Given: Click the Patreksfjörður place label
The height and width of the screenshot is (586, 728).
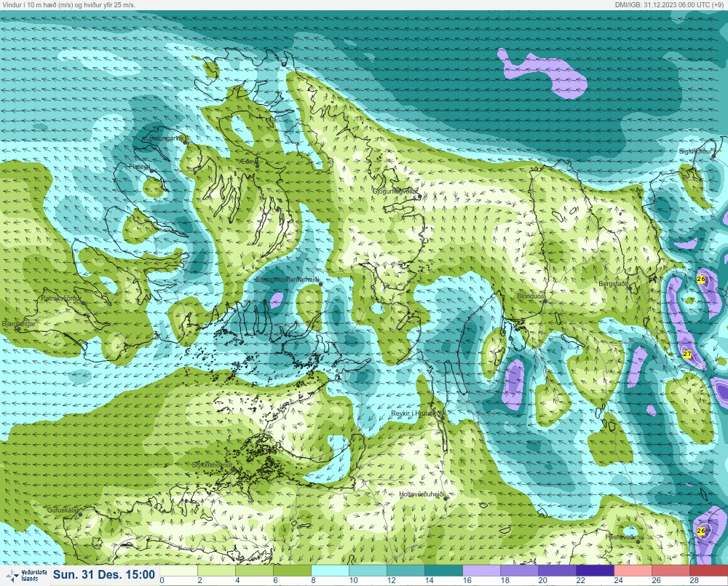Looking at the screenshot, I should (x=61, y=298).
